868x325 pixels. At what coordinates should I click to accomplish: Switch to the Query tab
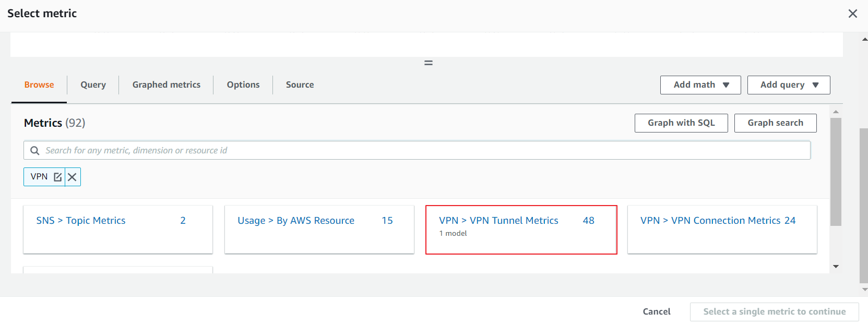[x=93, y=85]
